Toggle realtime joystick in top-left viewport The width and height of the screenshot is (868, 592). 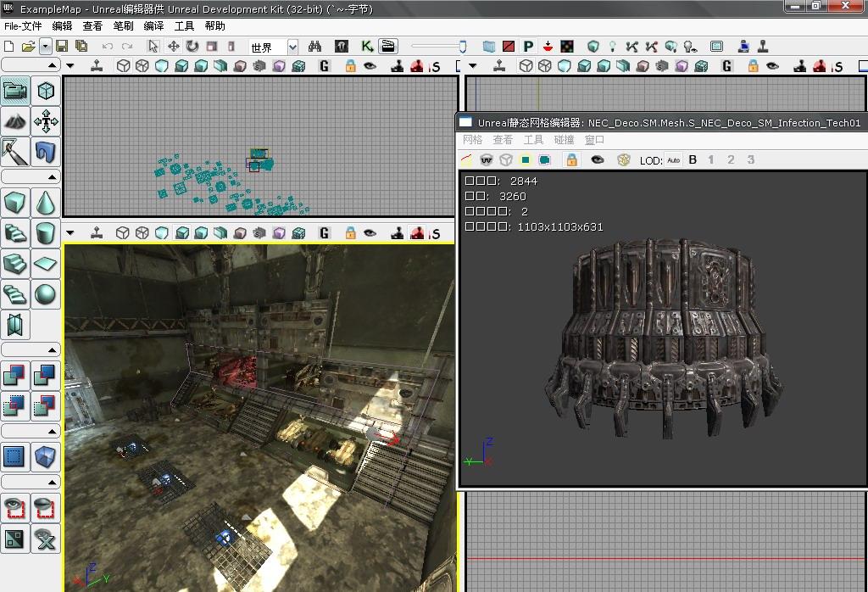click(97, 66)
